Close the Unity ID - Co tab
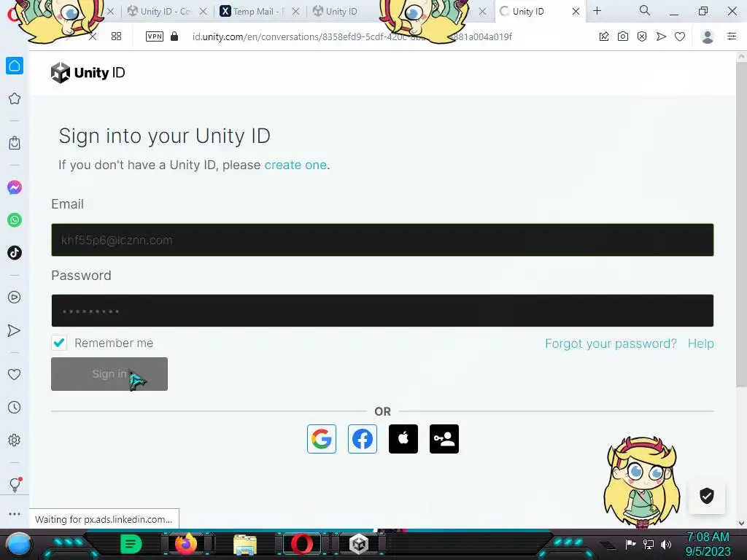747x560 pixels. click(x=204, y=12)
